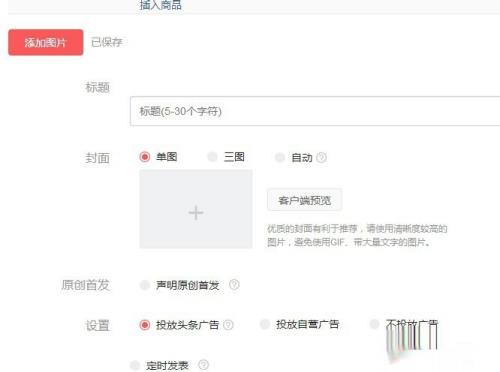Select the 三图 cover option
The image size is (500, 372).
pyautogui.click(x=212, y=157)
